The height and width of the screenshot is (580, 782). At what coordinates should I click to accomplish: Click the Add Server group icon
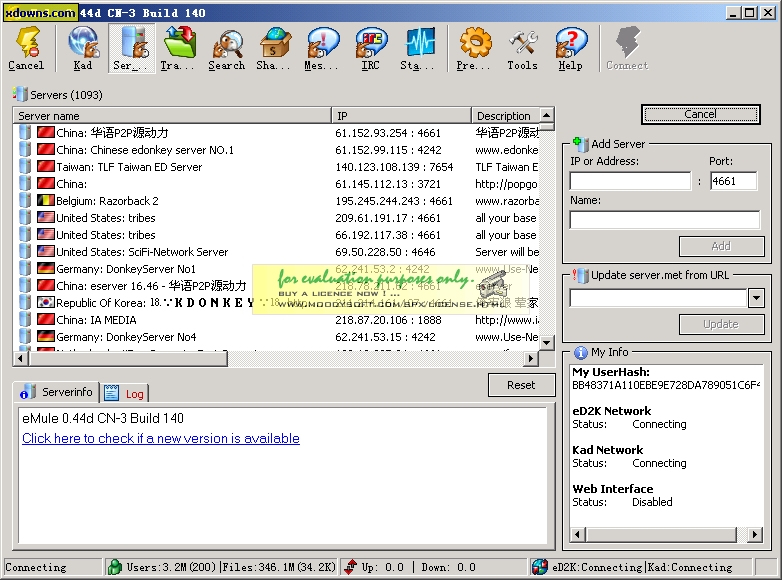click(580, 144)
